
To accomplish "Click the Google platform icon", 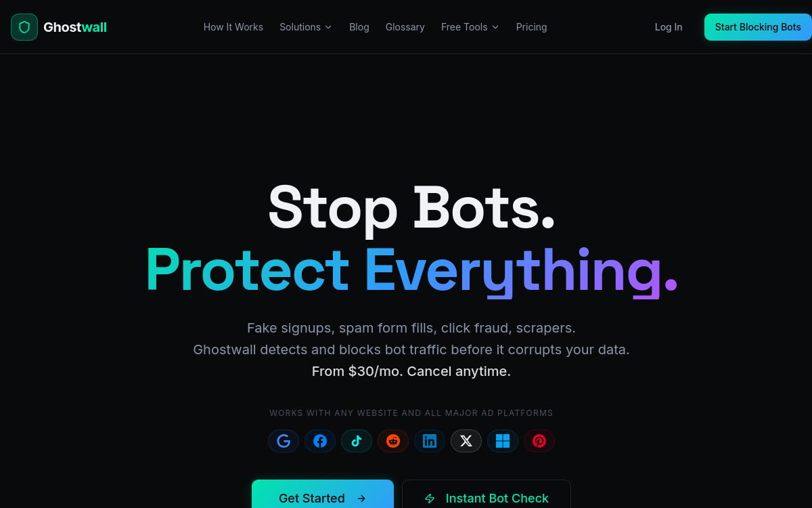I will pos(284,441).
